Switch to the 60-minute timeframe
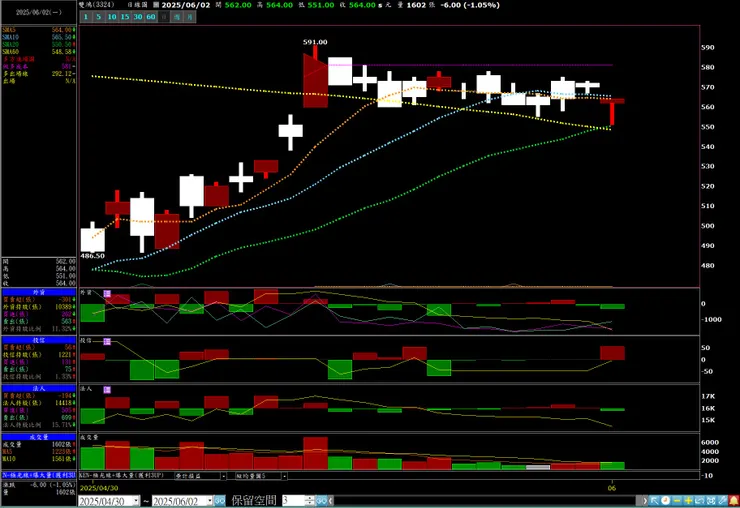 point(151,17)
